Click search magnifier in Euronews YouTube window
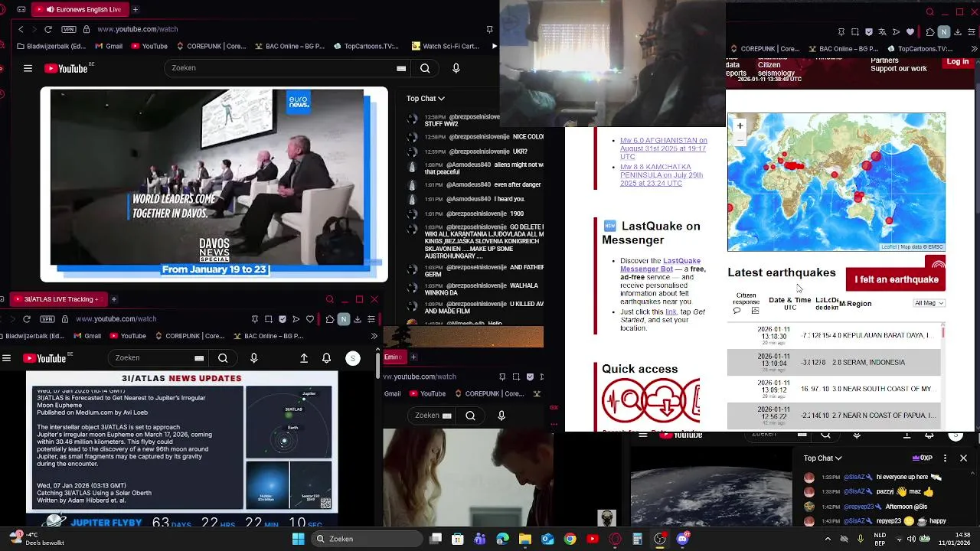This screenshot has height=551, width=980. [425, 68]
